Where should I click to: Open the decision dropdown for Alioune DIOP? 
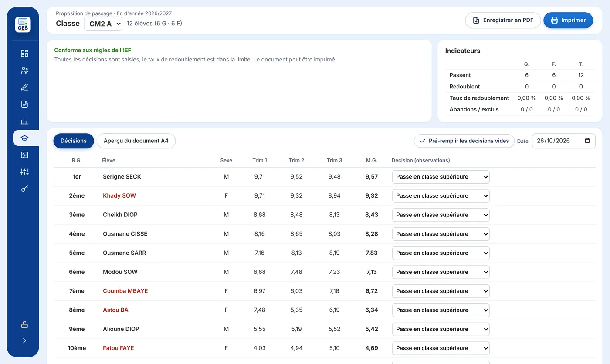(441, 329)
